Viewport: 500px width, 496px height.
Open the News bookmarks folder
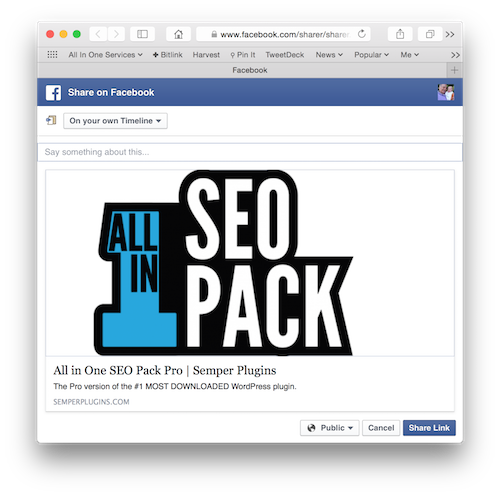click(329, 55)
